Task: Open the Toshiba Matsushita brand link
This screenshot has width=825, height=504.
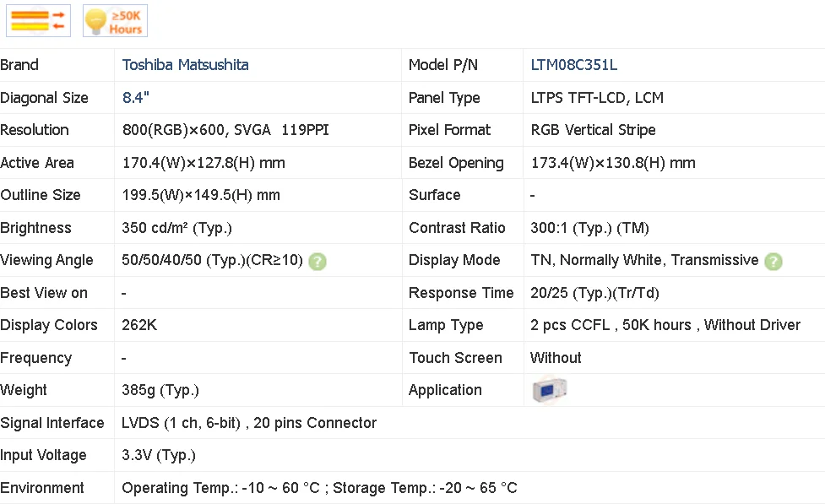Action: [x=185, y=65]
